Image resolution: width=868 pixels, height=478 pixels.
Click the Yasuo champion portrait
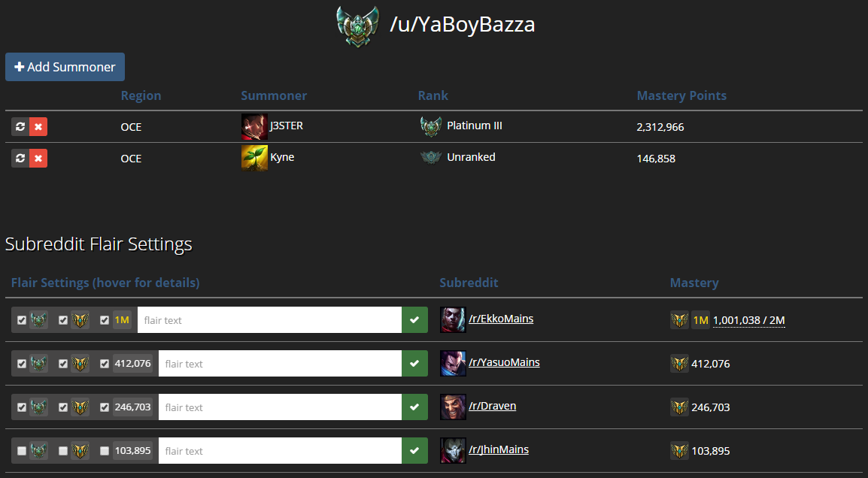pyautogui.click(x=453, y=364)
